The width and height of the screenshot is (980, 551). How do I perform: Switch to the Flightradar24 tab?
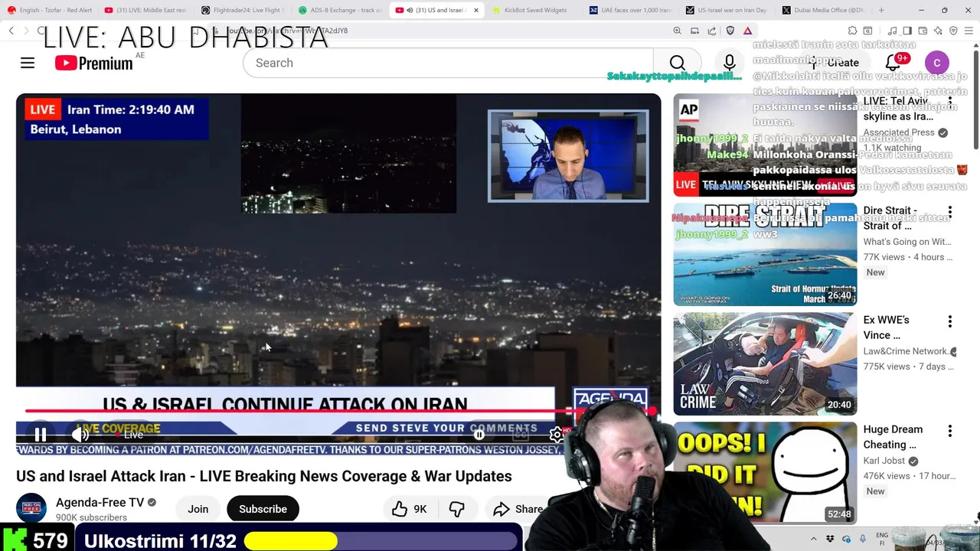(x=243, y=10)
